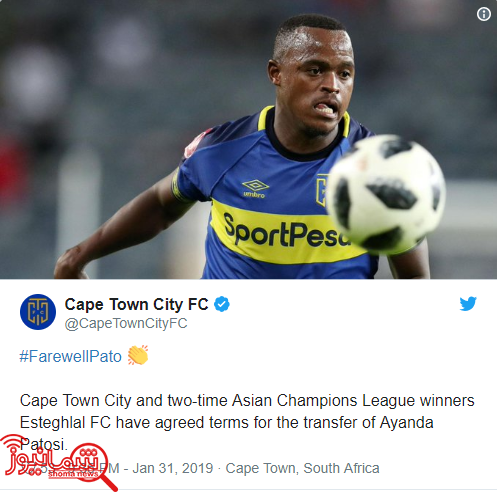Open the Jan 31, 2019 tweet date

172,468
